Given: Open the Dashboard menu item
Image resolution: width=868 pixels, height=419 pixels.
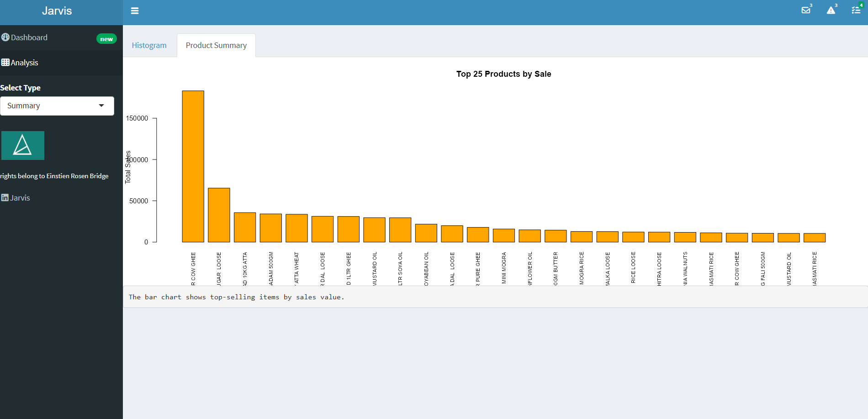Looking at the screenshot, I should coord(29,37).
